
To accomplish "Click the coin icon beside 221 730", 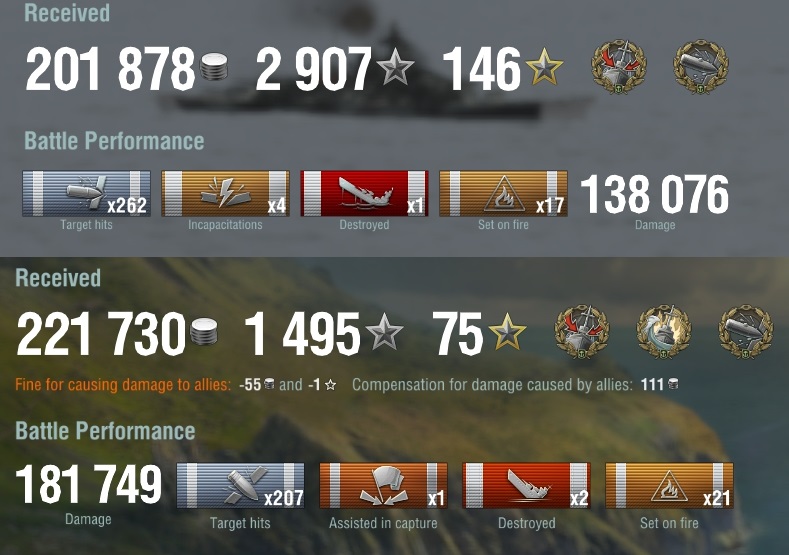I will (204, 332).
